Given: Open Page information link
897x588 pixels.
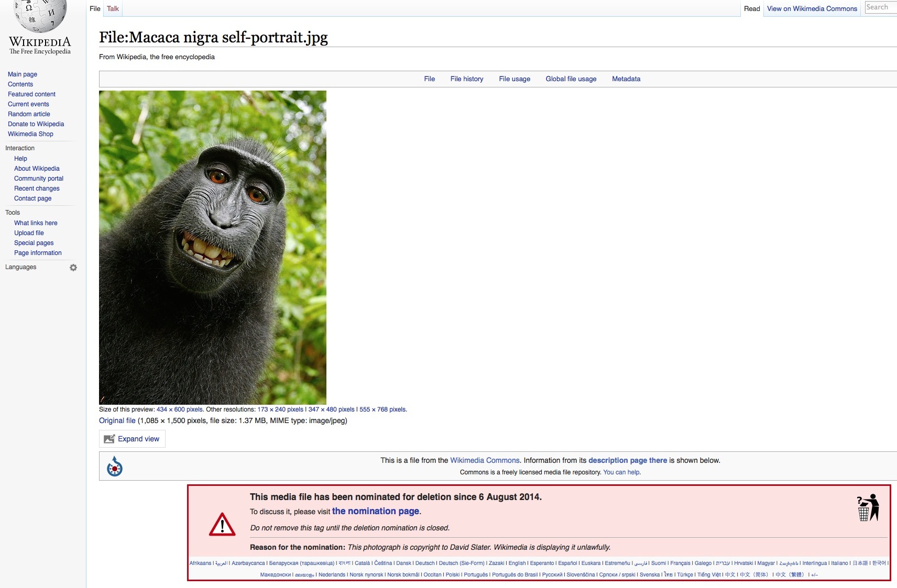Looking at the screenshot, I should (38, 253).
